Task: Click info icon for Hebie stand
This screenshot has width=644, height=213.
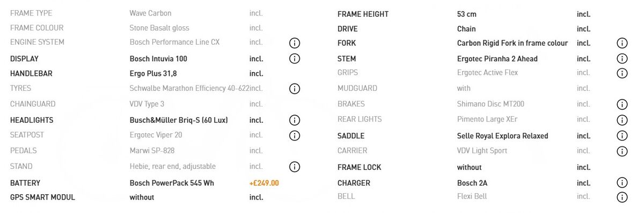Action: (294, 167)
